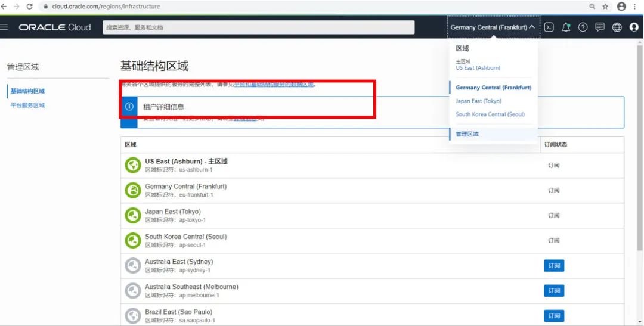The height and width of the screenshot is (326, 644).
Task: Click the US East (Ashburn) - 主区域 row title
Action: pyautogui.click(x=186, y=161)
